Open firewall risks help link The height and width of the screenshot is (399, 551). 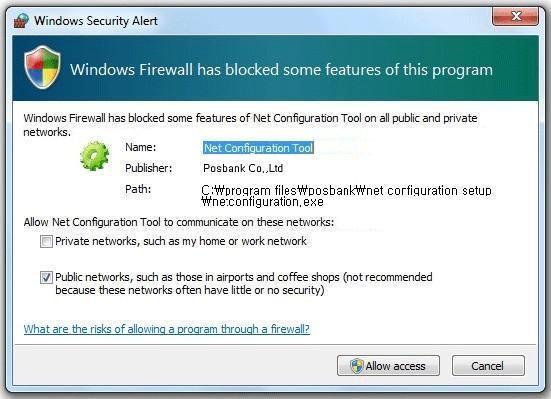(167, 329)
